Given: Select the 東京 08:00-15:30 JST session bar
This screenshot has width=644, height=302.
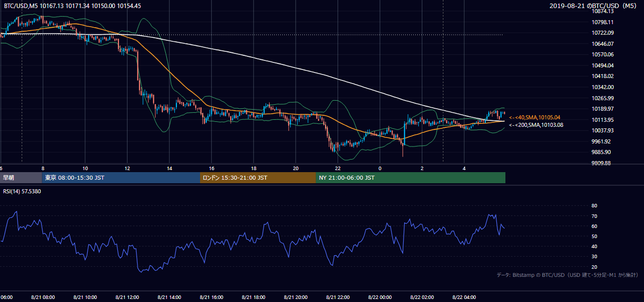Looking at the screenshot, I should [121, 178].
